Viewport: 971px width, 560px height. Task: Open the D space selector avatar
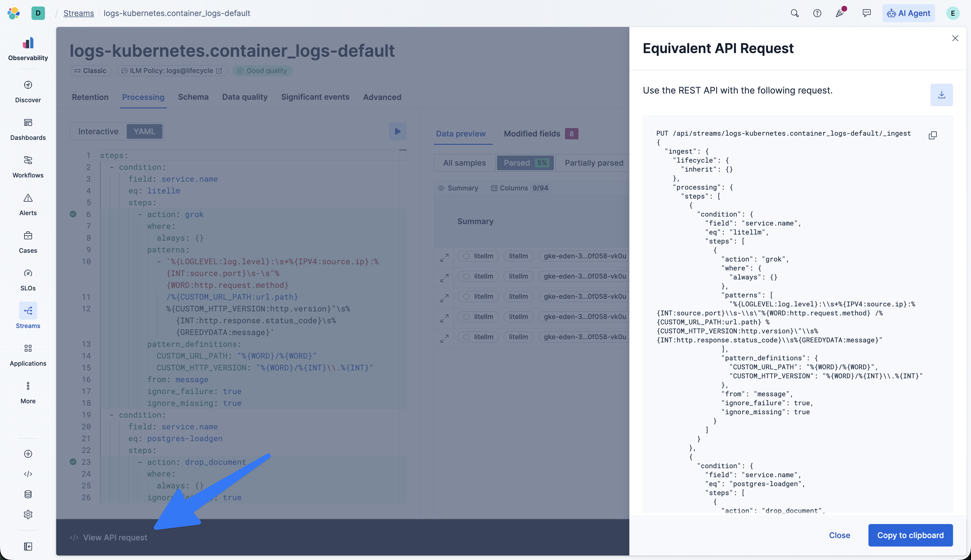(x=38, y=13)
